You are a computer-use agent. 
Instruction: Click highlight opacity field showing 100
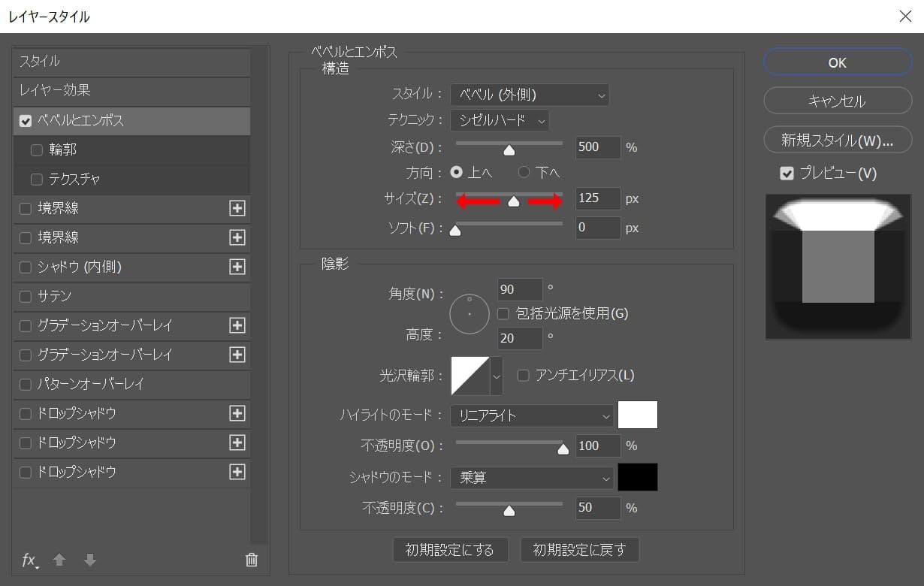pos(598,446)
